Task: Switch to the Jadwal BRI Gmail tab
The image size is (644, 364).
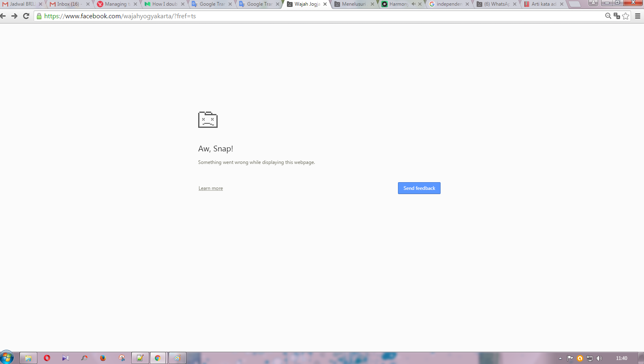Action: [x=22, y=4]
